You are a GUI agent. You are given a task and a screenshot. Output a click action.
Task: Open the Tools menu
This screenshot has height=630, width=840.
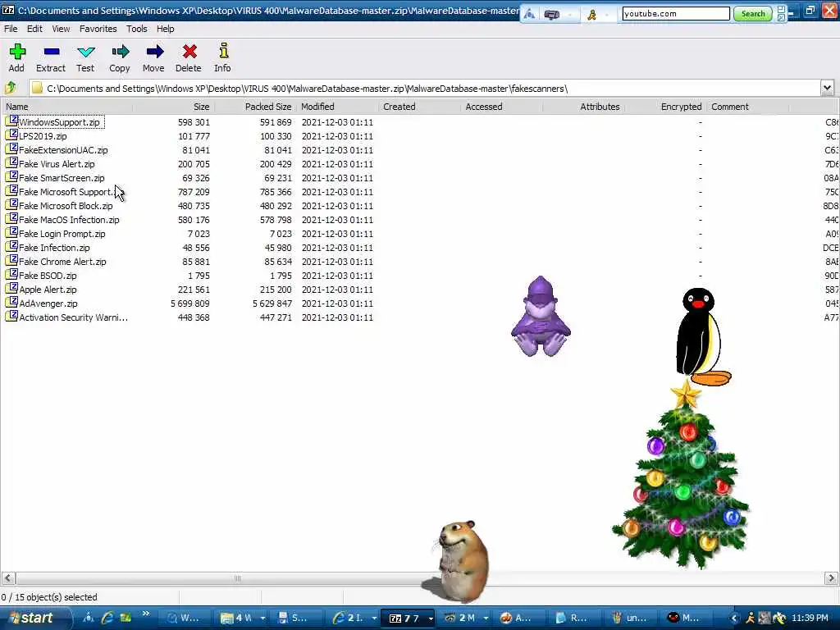[x=137, y=29]
